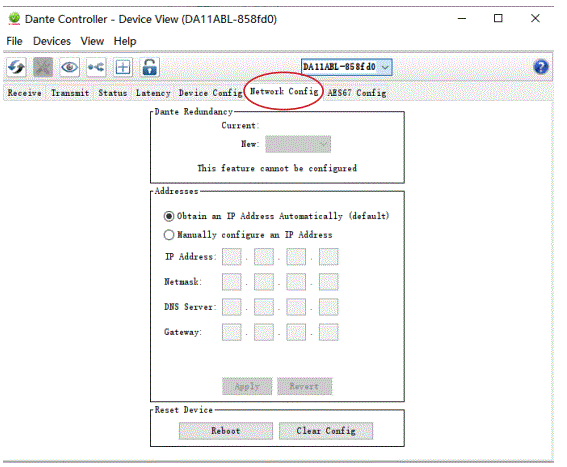Screen dimensions: 567x467
Task: Open the Dante Redundancy New dropdown
Action: pyautogui.click(x=298, y=144)
